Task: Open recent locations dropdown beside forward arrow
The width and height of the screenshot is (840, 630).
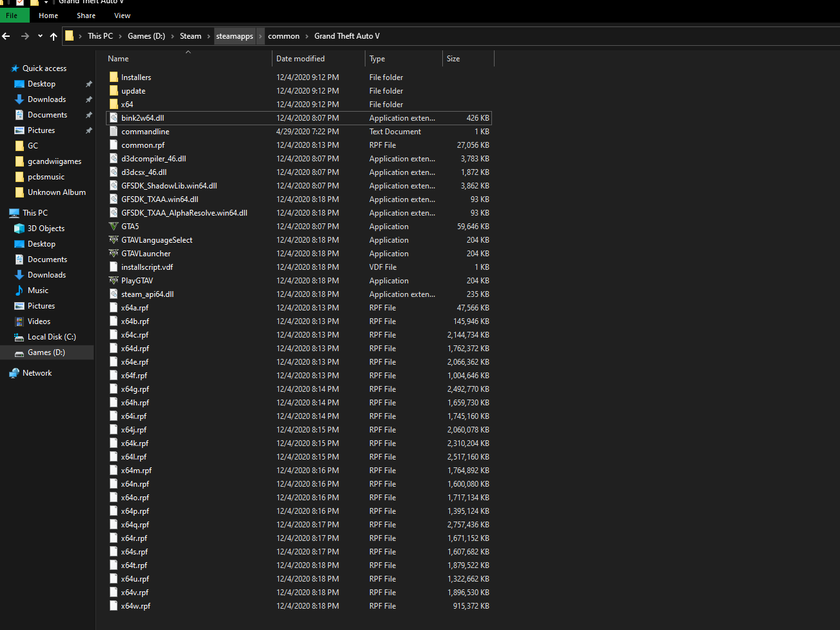Action: click(x=40, y=36)
